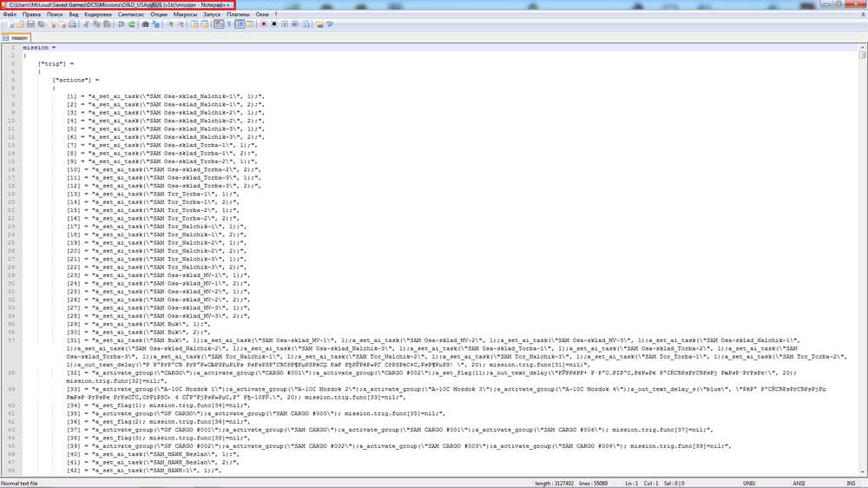Click the vertical scrollbar down arrow
Image resolution: width=868 pixels, height=488 pixels.
click(863, 472)
